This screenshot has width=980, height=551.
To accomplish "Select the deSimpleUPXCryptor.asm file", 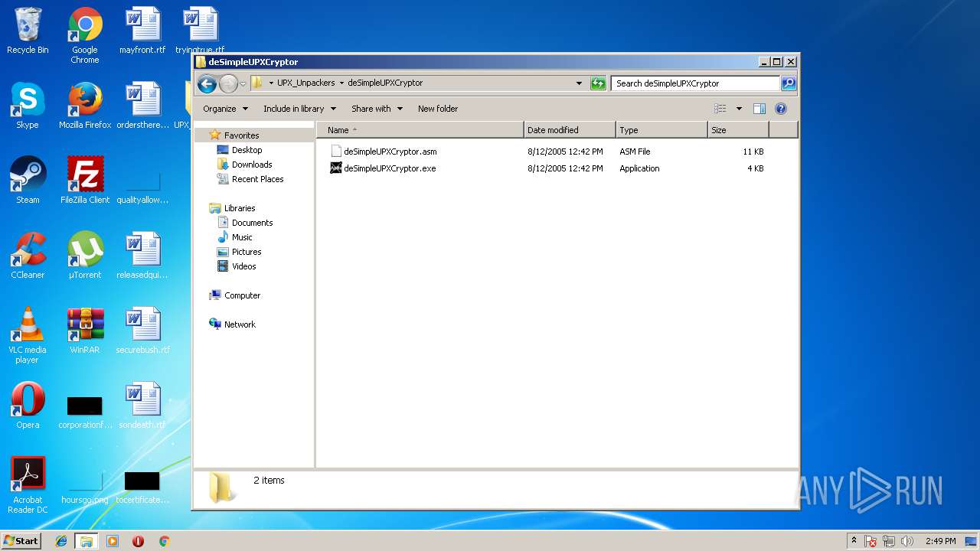I will pyautogui.click(x=390, y=152).
